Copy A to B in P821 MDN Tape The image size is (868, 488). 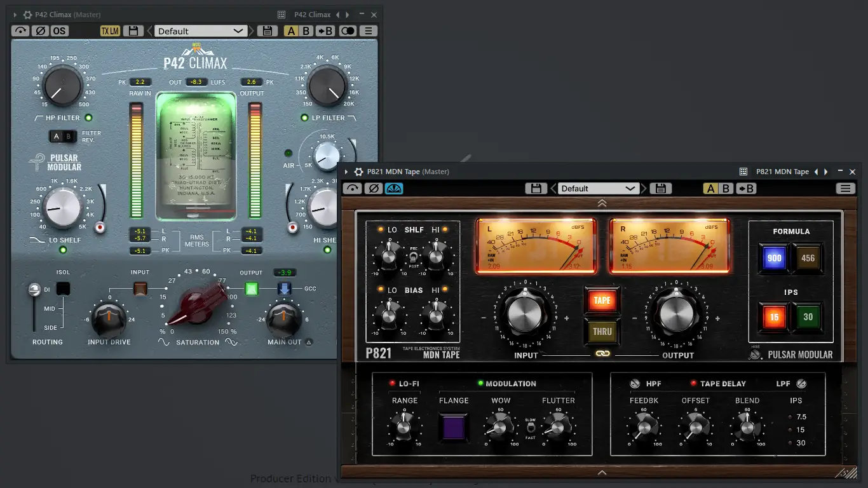746,188
